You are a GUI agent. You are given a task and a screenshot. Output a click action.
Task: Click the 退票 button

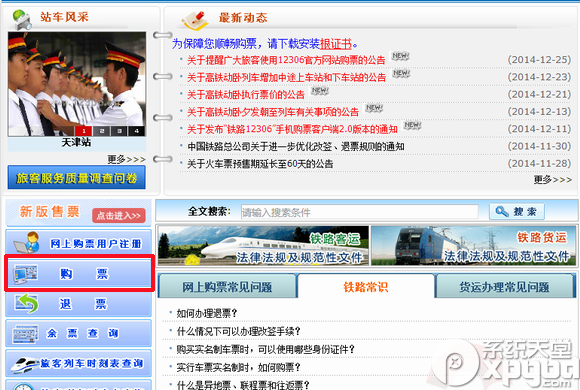pos(78,304)
